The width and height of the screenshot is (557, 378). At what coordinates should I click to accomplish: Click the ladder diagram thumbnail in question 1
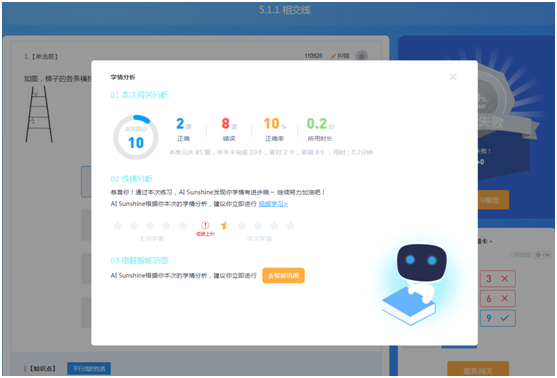(39, 114)
